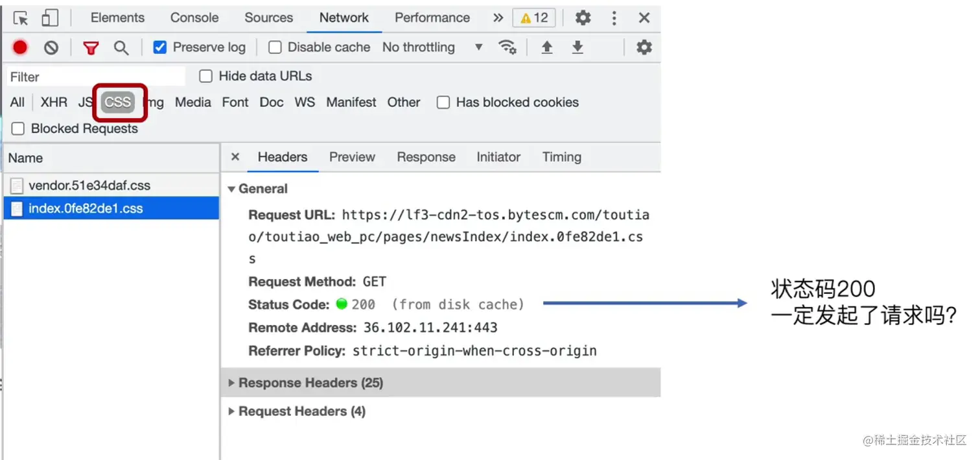Clear the network log
Viewport: 980px width, 460px height.
(x=51, y=47)
